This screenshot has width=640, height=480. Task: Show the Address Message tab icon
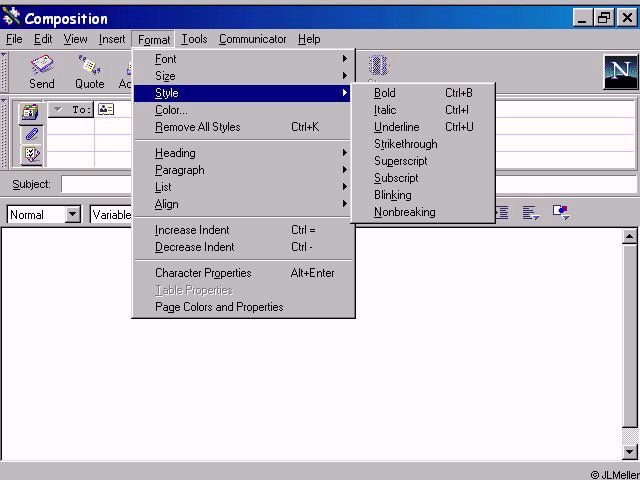(30, 111)
